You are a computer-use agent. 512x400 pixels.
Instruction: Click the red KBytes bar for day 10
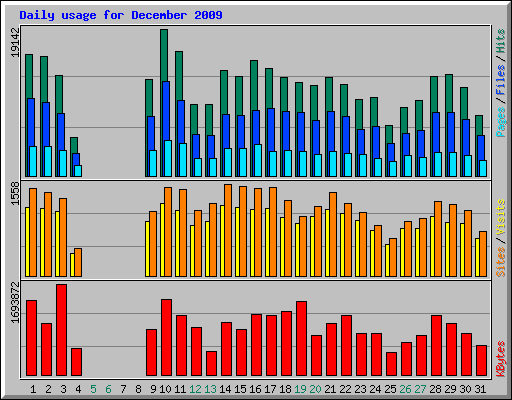(166, 337)
